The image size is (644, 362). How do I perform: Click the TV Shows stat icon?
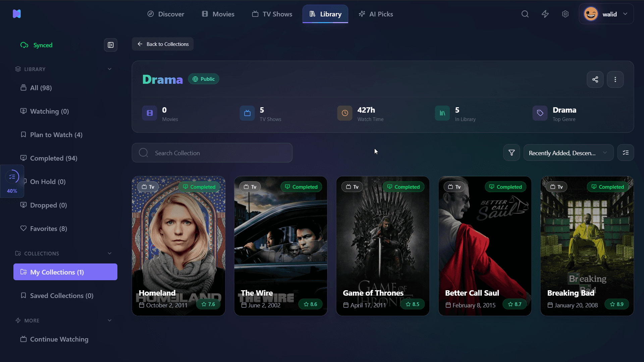247,113
